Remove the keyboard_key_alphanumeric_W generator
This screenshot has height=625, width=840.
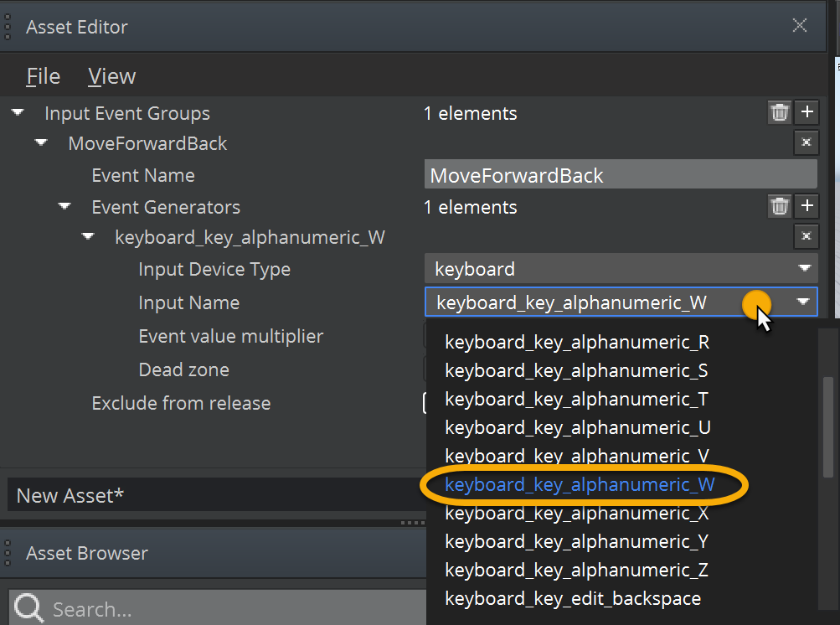806,237
